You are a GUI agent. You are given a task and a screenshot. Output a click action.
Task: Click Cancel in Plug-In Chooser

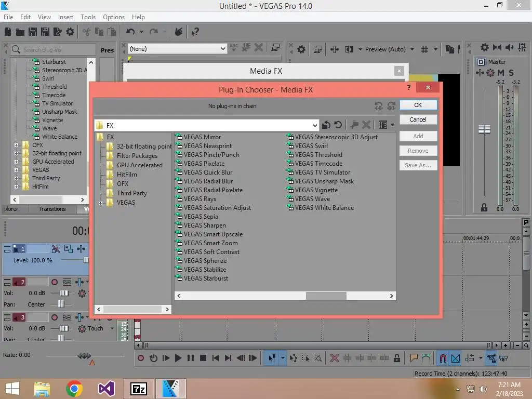[418, 119]
